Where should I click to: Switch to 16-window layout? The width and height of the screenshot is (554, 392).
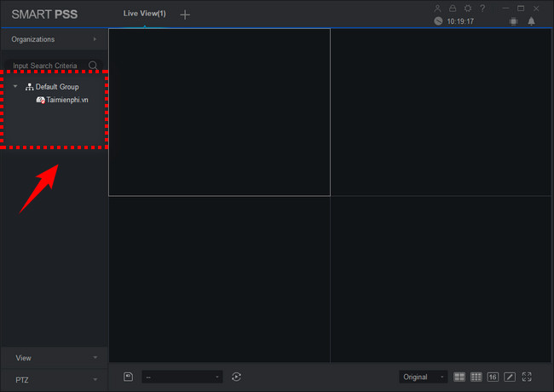pyautogui.click(x=493, y=377)
